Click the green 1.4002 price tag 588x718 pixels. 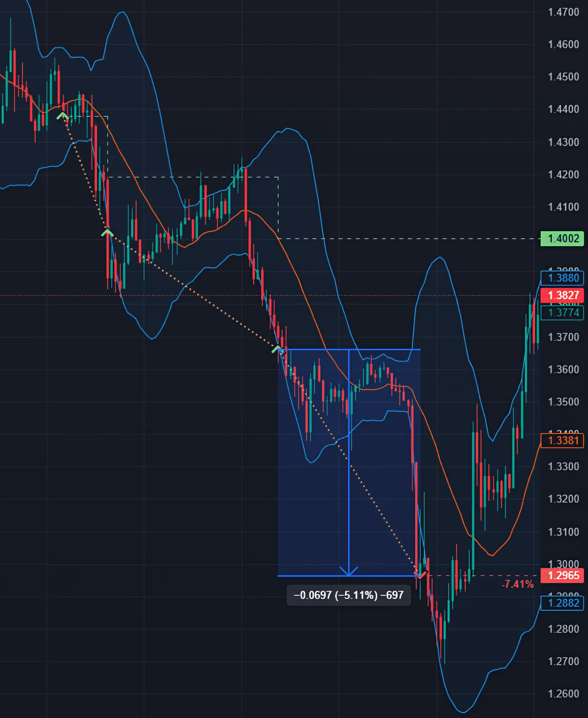[562, 239]
